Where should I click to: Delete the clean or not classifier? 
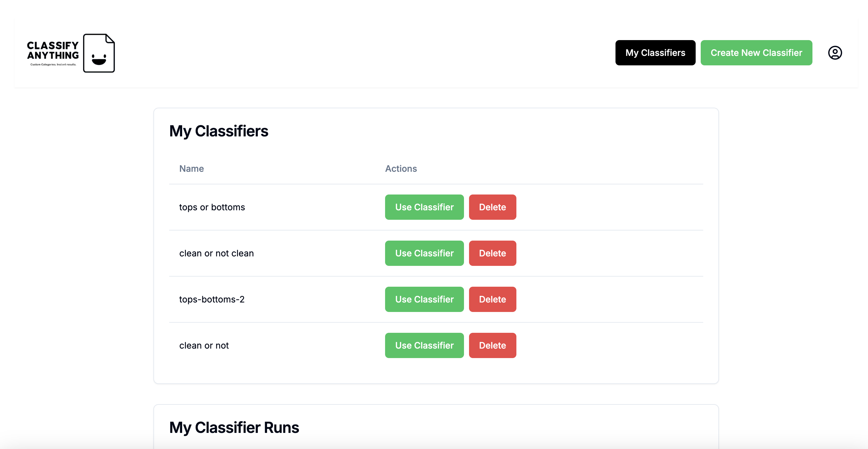coord(492,345)
